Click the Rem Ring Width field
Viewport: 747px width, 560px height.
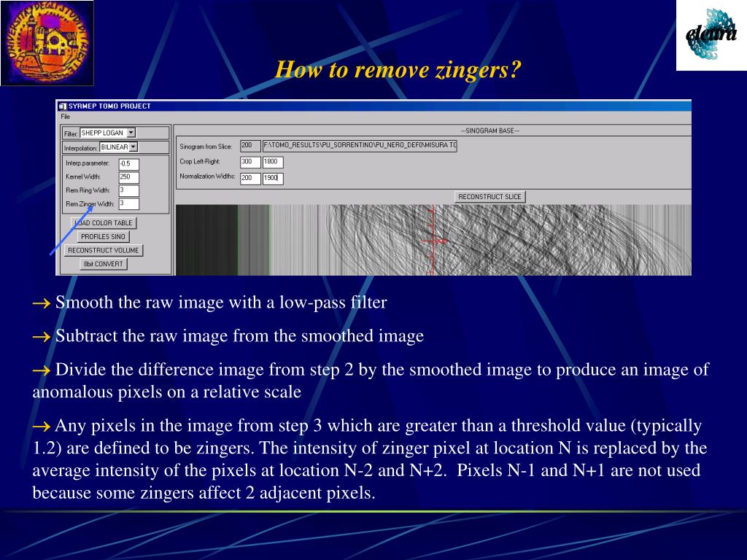pos(128,190)
